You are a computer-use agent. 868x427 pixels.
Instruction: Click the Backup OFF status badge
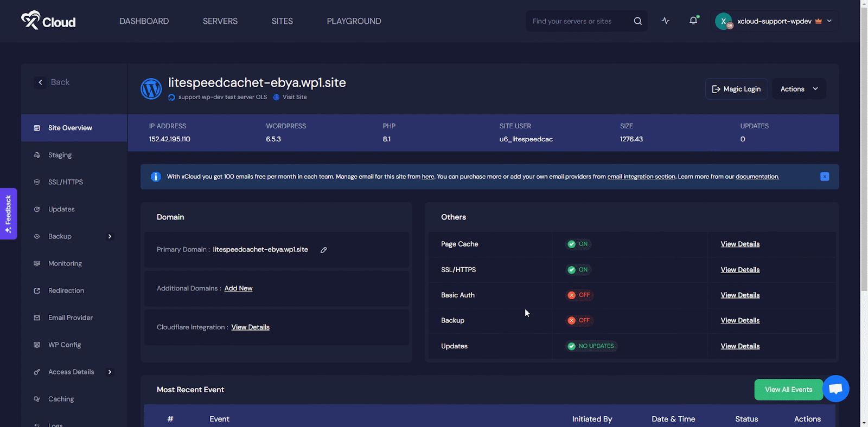(579, 321)
